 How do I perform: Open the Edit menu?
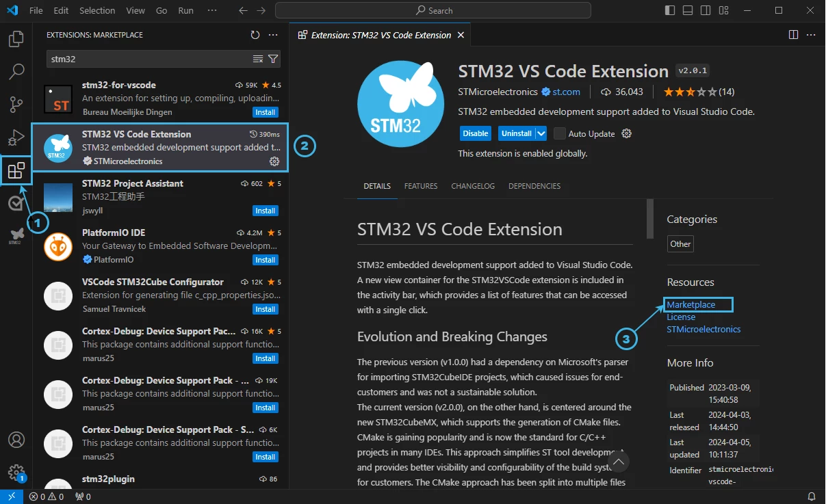(61, 10)
